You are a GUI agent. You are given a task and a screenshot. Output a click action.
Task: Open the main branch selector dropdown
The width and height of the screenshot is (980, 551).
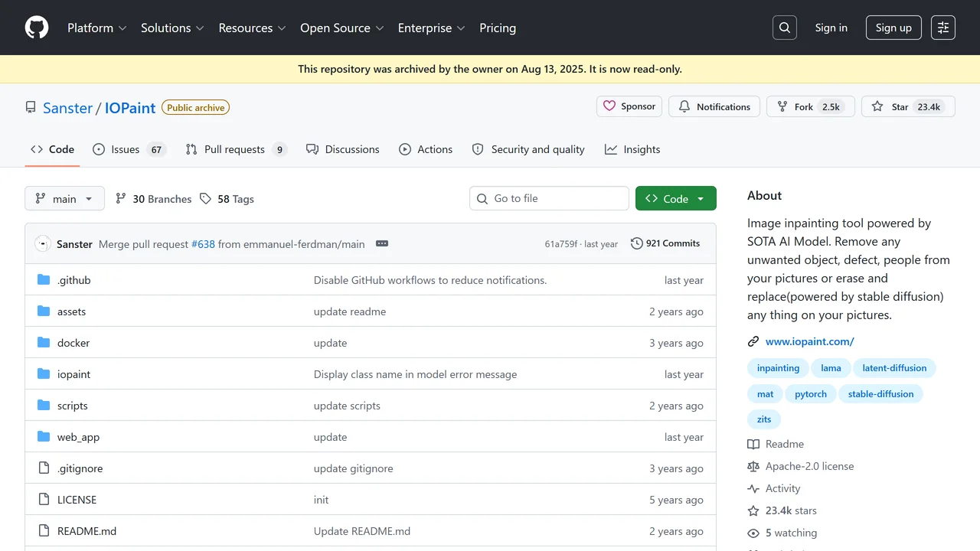(x=64, y=198)
